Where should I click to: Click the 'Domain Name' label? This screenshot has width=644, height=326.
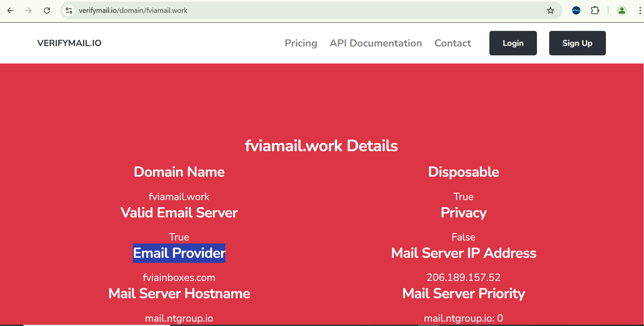[x=179, y=172]
